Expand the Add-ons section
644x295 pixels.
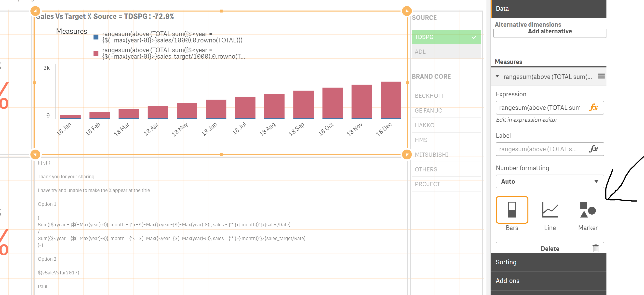click(549, 281)
